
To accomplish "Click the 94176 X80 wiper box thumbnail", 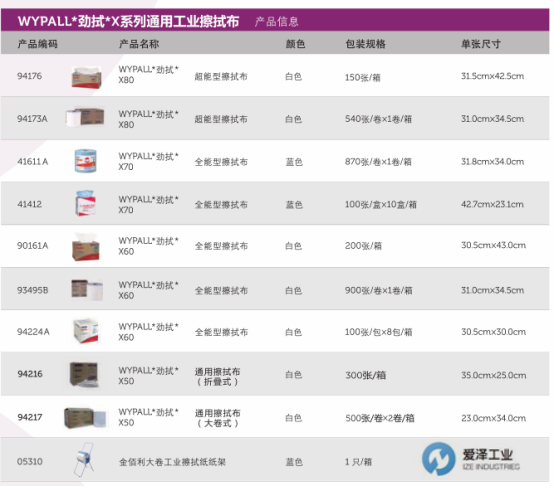I will (x=86, y=77).
